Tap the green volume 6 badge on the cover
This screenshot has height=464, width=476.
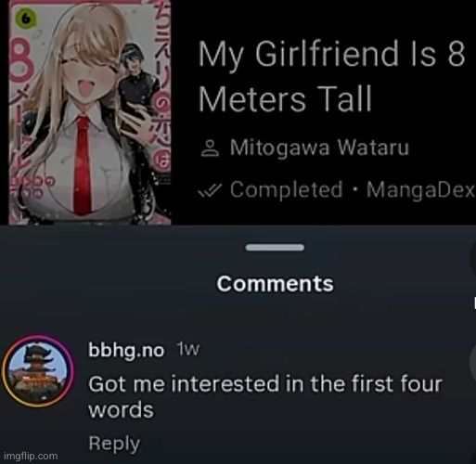click(27, 19)
